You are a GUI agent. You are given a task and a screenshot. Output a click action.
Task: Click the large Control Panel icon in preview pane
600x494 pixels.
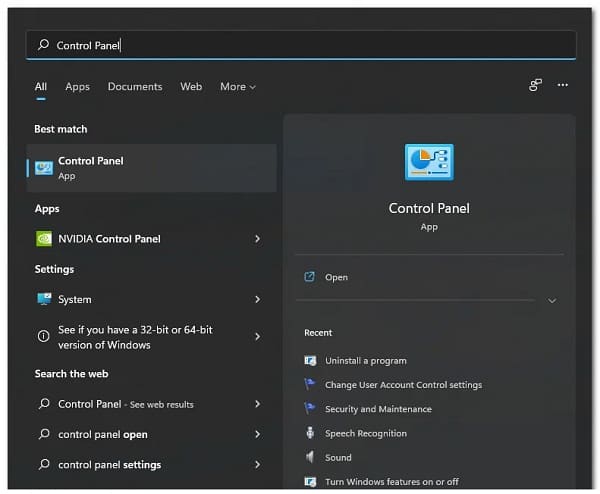click(x=429, y=162)
